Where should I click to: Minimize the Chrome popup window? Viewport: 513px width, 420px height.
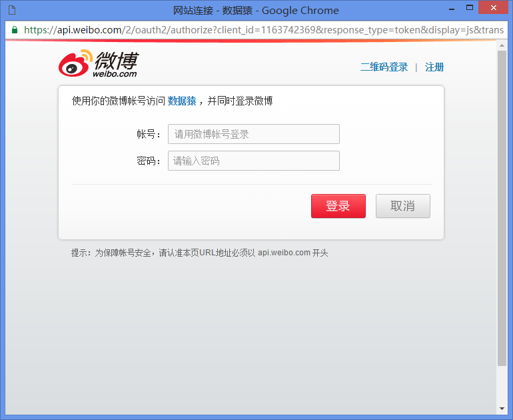[452, 9]
